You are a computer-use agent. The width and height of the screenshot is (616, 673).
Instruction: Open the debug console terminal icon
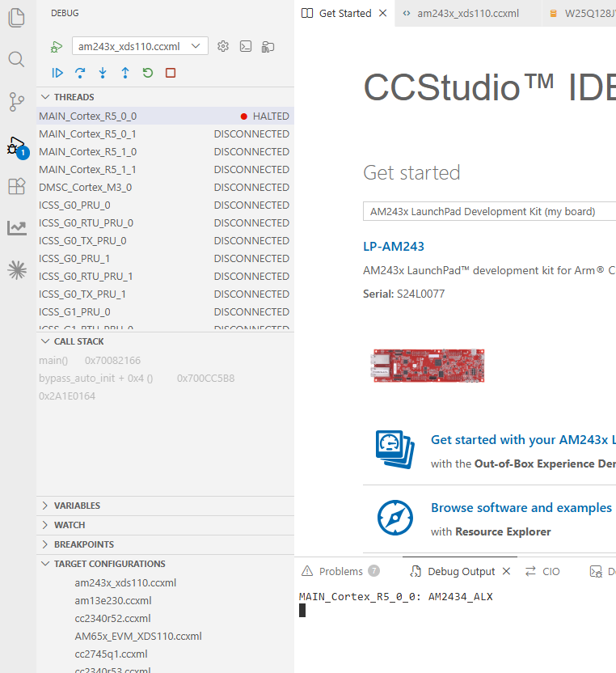click(x=246, y=46)
